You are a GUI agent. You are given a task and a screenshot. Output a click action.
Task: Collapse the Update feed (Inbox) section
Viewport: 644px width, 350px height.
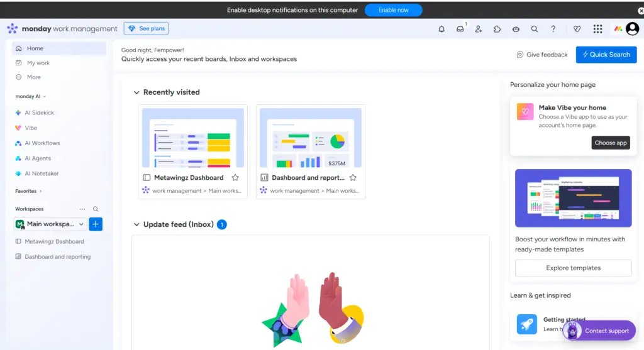click(136, 224)
